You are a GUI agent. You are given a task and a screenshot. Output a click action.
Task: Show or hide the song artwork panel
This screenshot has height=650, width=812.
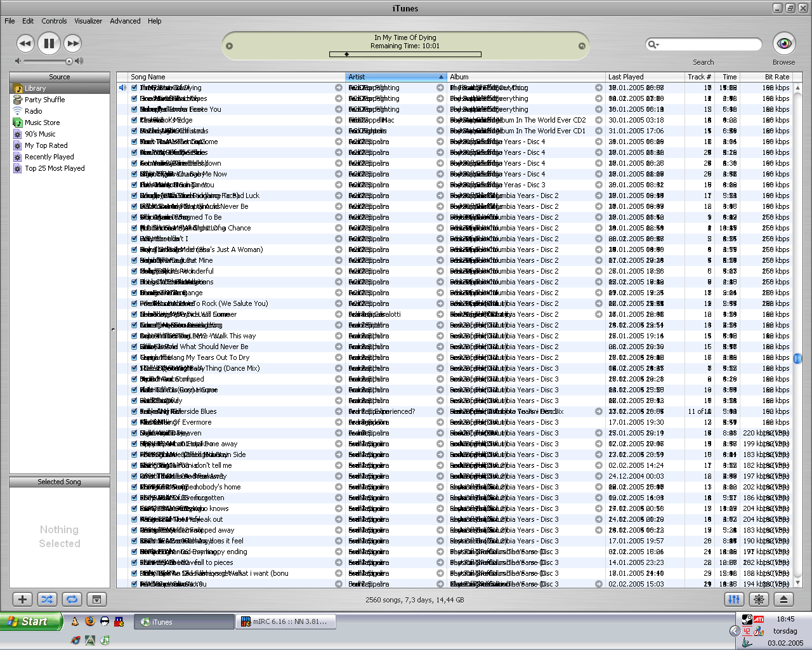click(96, 599)
